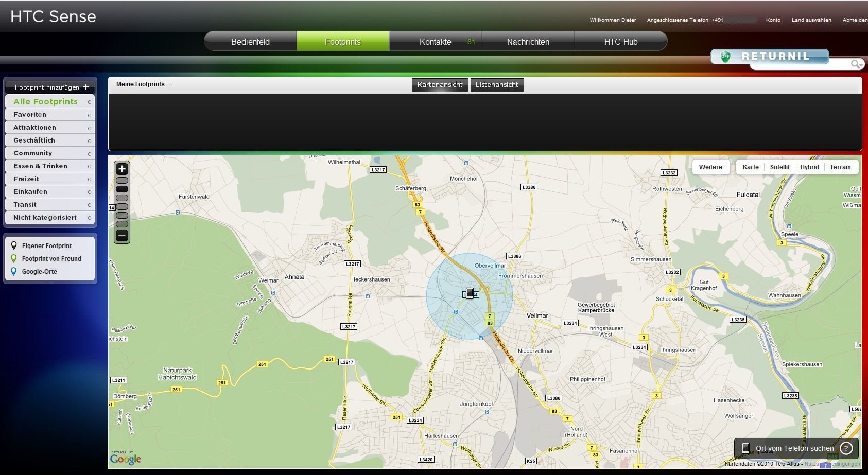Zoom in with the map plus button
The height and width of the screenshot is (475, 868).
pos(122,169)
